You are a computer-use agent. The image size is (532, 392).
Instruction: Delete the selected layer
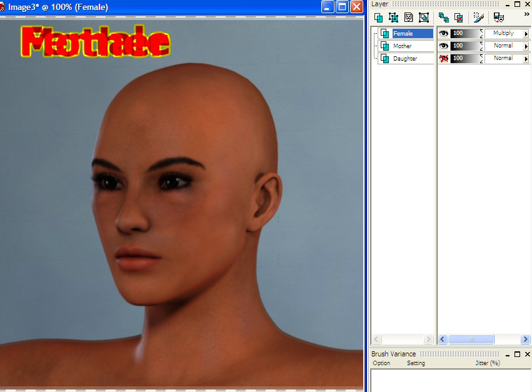(459, 18)
